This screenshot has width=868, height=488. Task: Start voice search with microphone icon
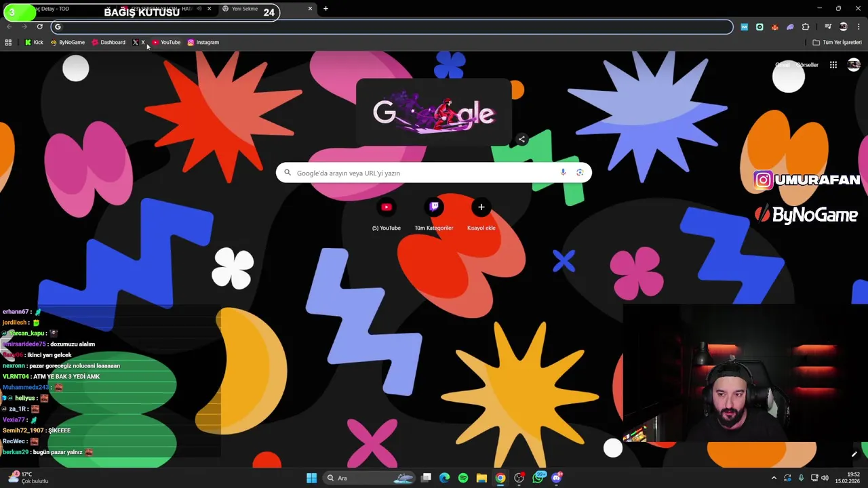coord(563,173)
